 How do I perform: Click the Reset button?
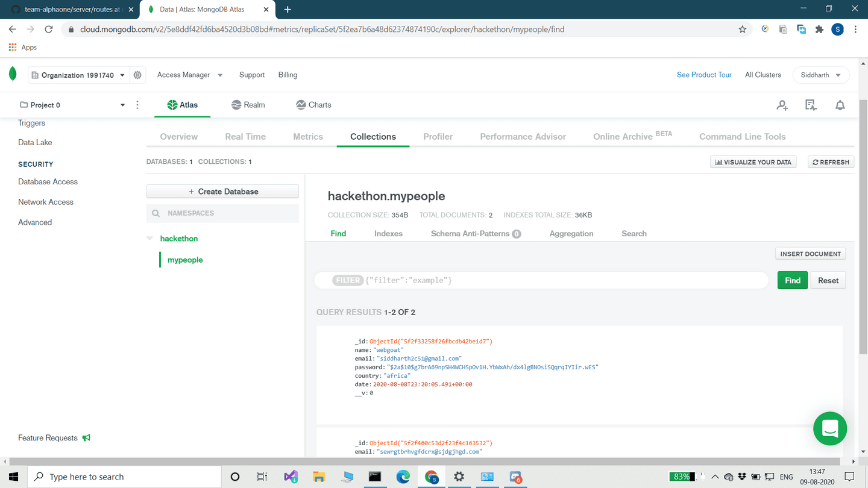828,280
